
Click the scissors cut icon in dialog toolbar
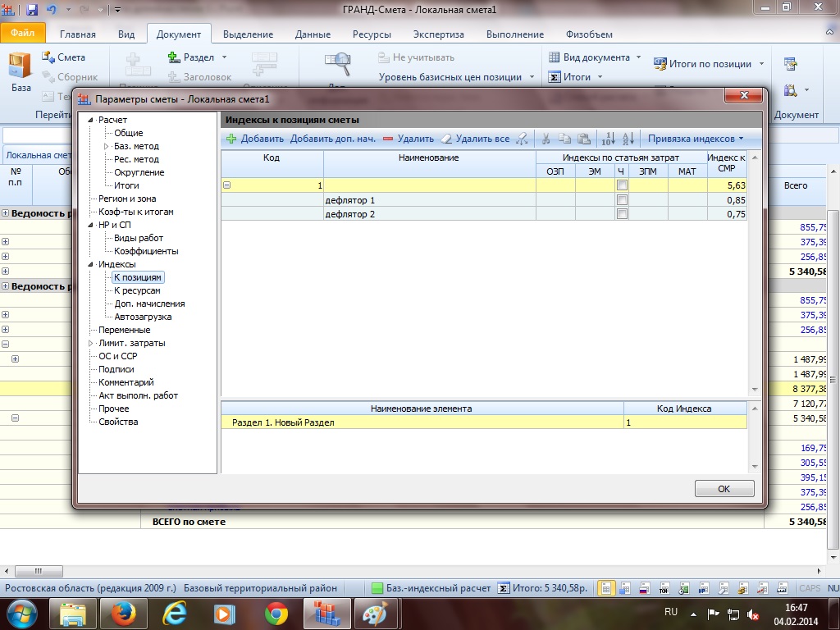tap(546, 139)
